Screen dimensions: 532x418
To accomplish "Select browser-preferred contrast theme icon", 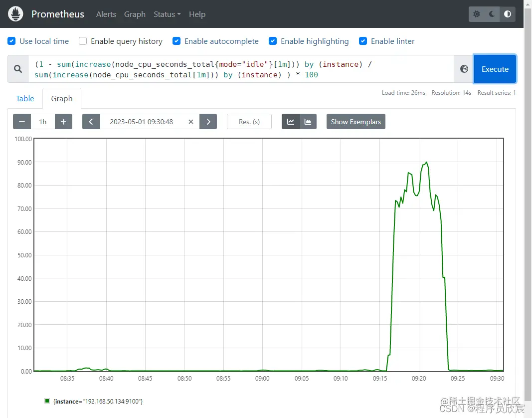I will (x=508, y=14).
